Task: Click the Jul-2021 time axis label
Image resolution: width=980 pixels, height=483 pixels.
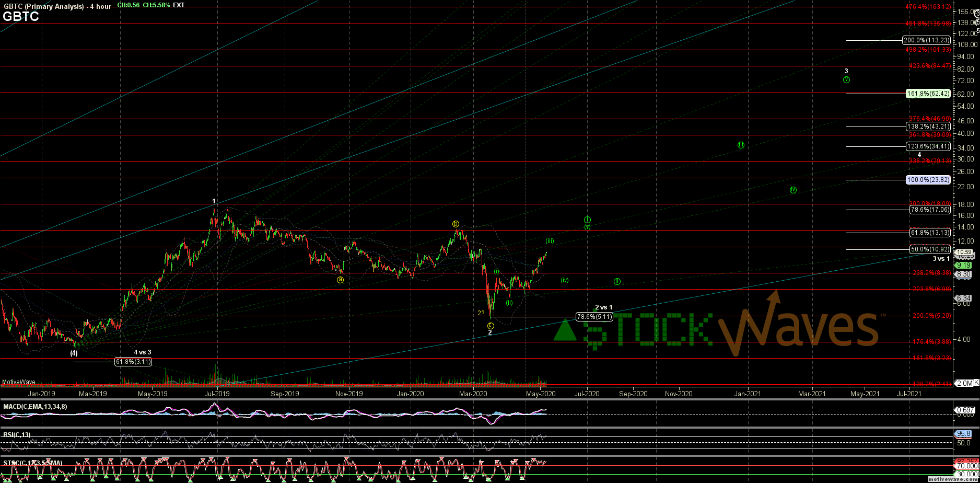Action: (909, 394)
